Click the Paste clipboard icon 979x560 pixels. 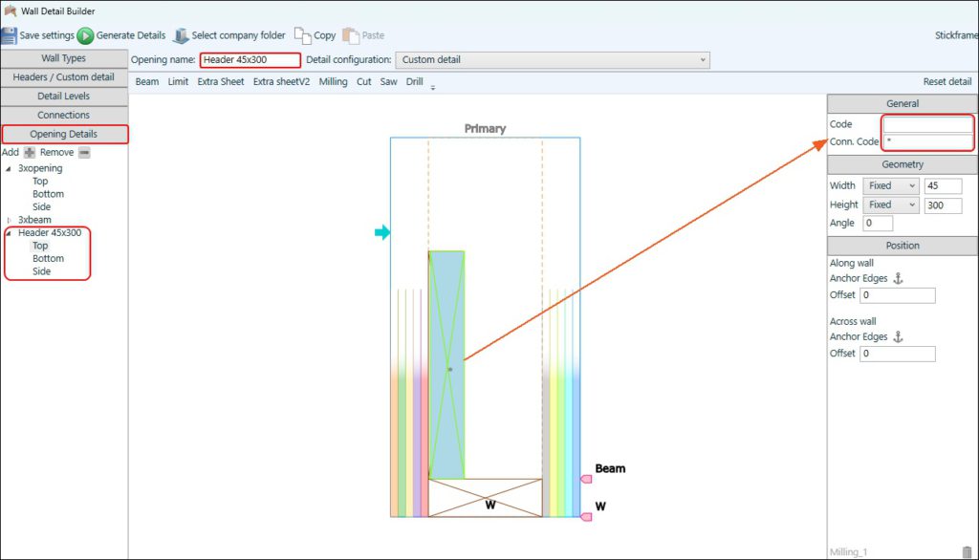351,35
